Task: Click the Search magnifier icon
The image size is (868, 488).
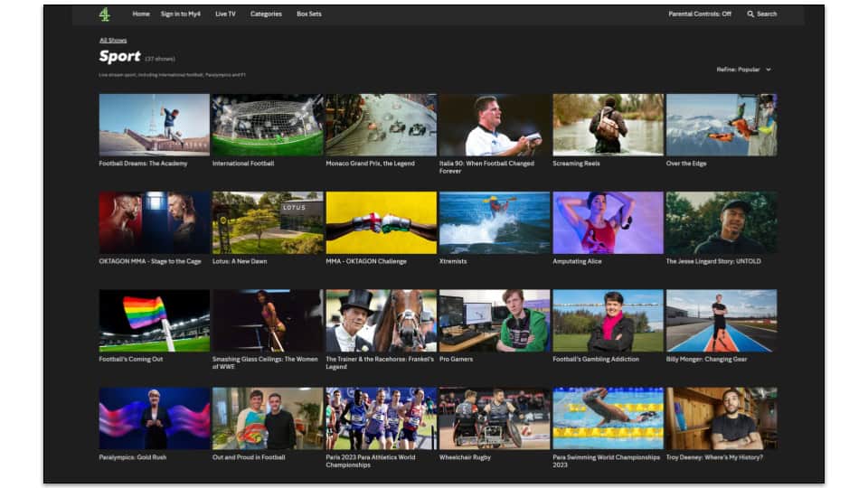Action: pos(750,14)
